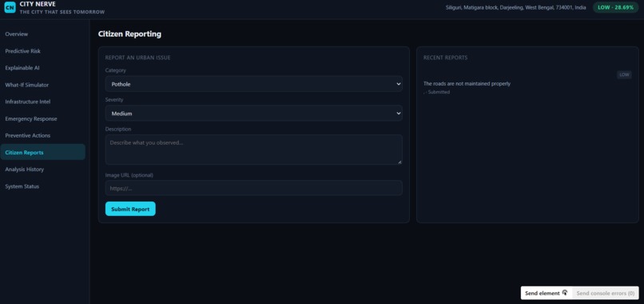This screenshot has height=304, width=644.
Task: Focus the Description text area
Action: point(254,150)
